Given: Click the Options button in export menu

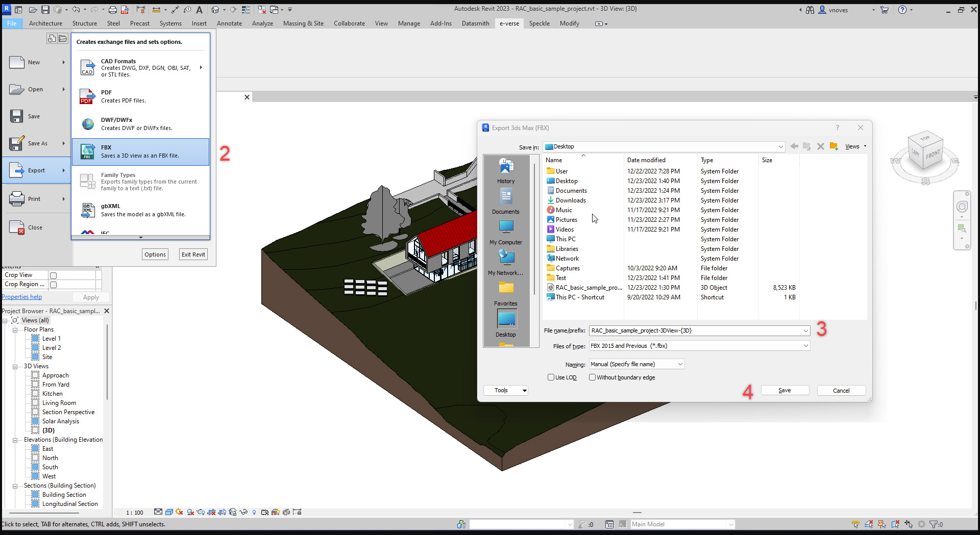Looking at the screenshot, I should [155, 254].
